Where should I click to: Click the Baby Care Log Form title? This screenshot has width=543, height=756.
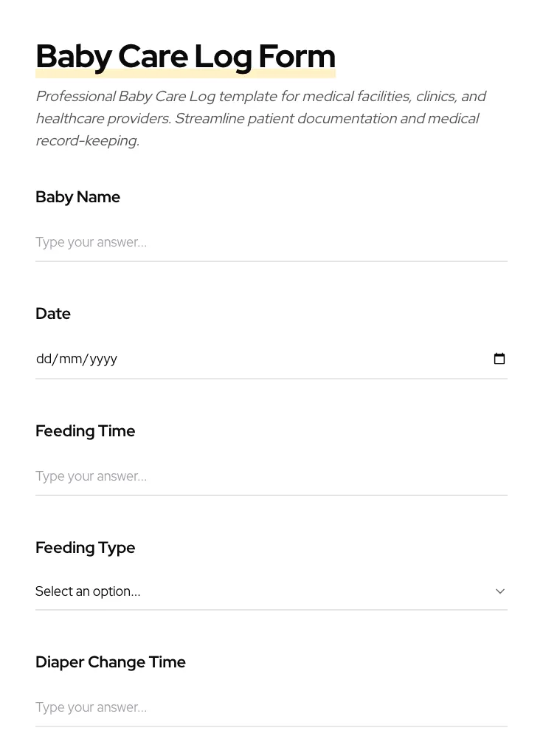tap(185, 56)
